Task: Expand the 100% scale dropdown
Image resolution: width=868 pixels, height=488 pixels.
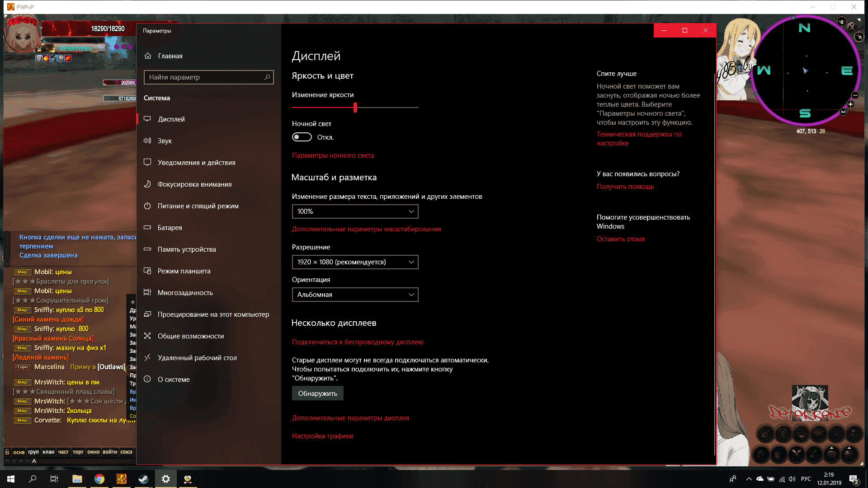Action: (x=355, y=211)
